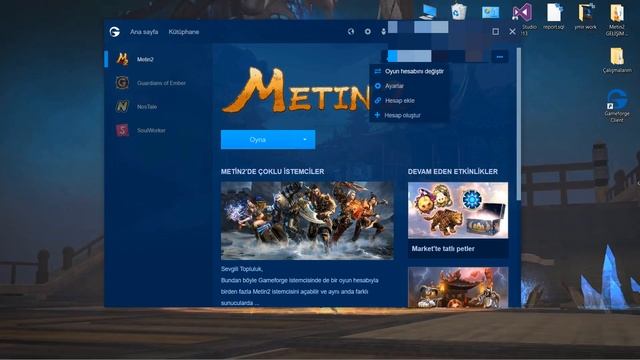The image size is (640, 360).
Task: Choose Hesap ekle in the menu
Action: tap(409, 100)
